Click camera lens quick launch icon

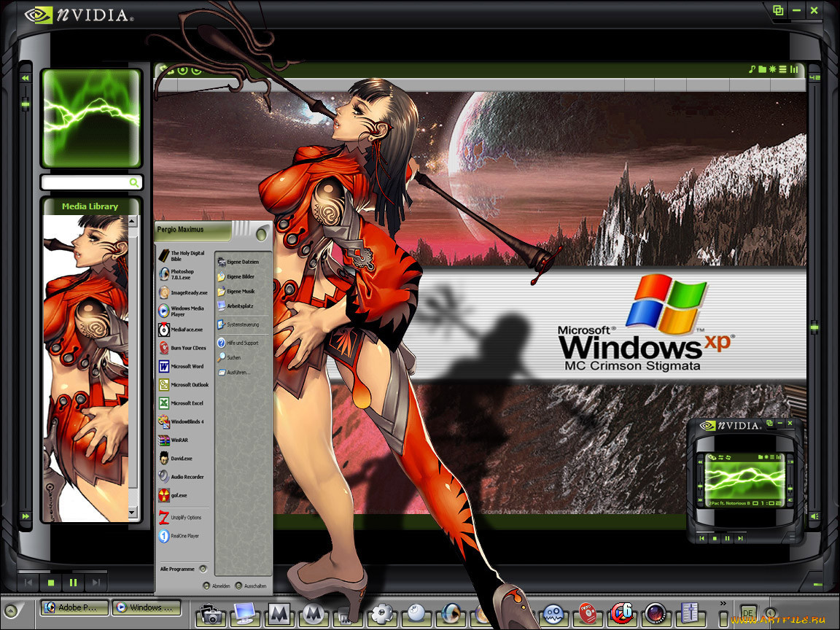click(x=656, y=614)
